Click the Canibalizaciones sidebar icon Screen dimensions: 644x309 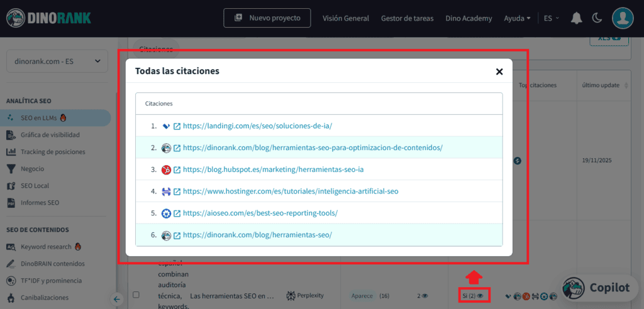point(11,298)
